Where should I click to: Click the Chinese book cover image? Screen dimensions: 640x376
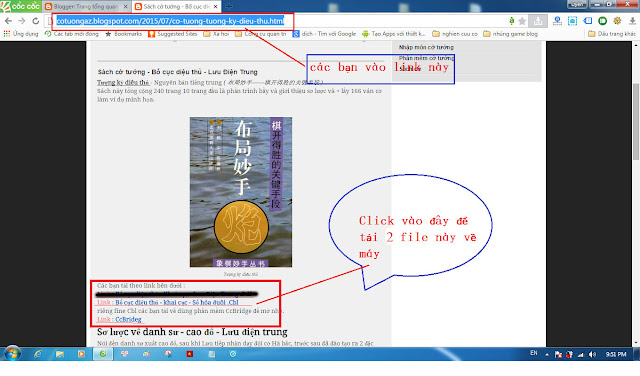point(241,192)
